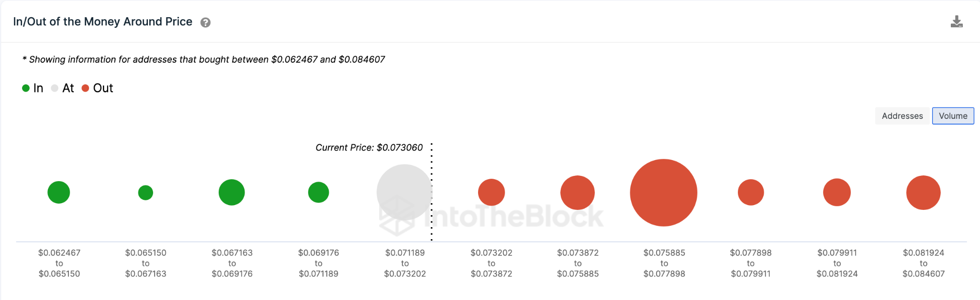The image size is (980, 300).
Task: Click red bubble for $0.073202 to $0.073872
Action: (x=491, y=193)
